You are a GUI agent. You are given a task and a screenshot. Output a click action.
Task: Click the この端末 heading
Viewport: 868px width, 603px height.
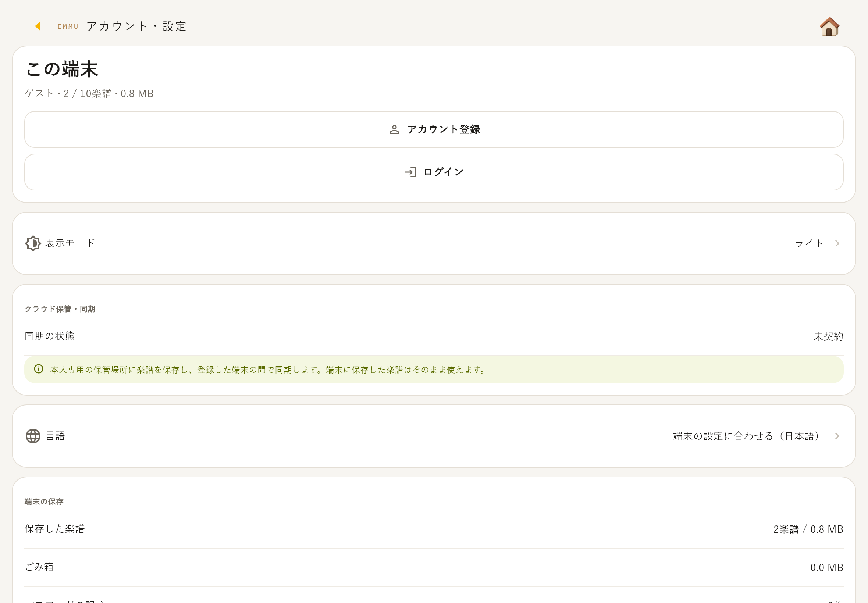pos(62,69)
